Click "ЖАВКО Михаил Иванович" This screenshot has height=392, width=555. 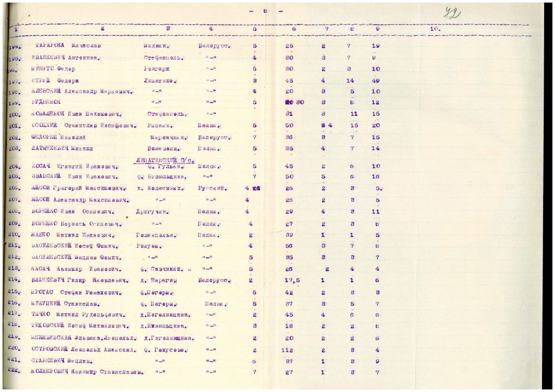[x=73, y=235]
